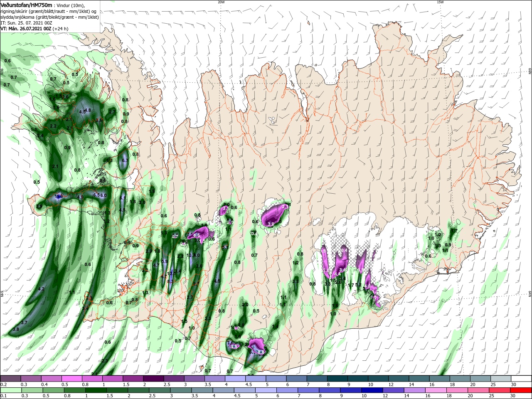Click the 3.6 precipitation value on map

(99, 120)
